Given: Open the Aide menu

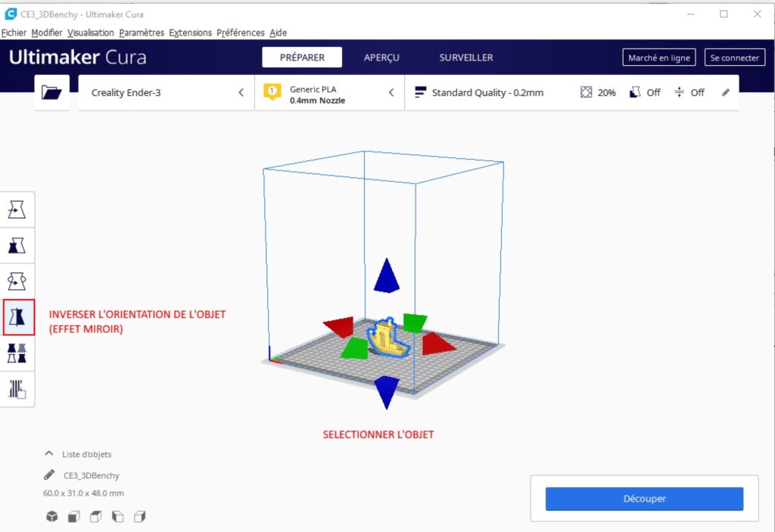Looking at the screenshot, I should [279, 33].
